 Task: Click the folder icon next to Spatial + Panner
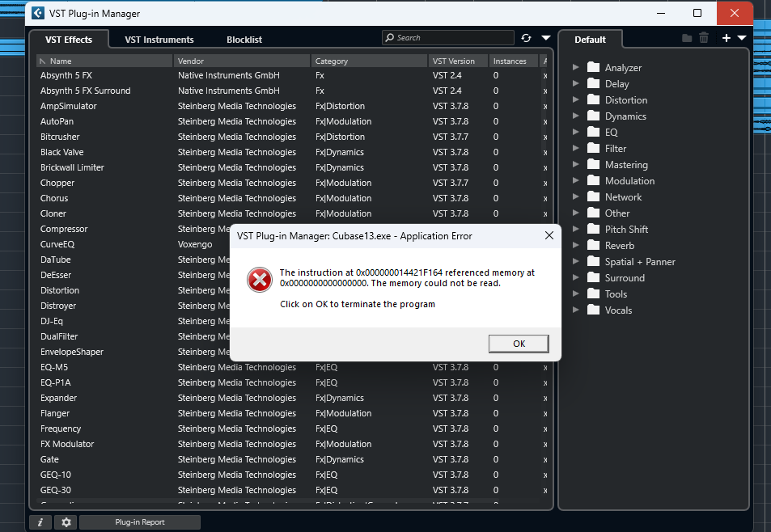(x=594, y=261)
